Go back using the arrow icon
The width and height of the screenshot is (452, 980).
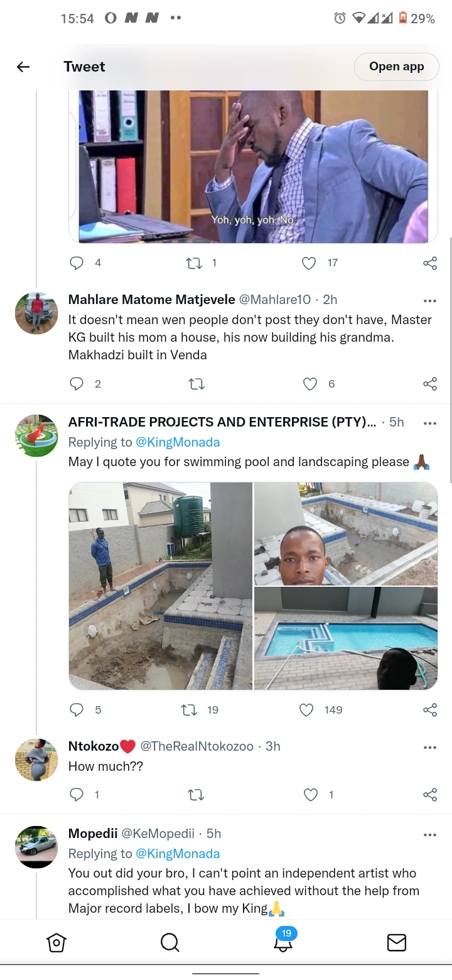(23, 67)
